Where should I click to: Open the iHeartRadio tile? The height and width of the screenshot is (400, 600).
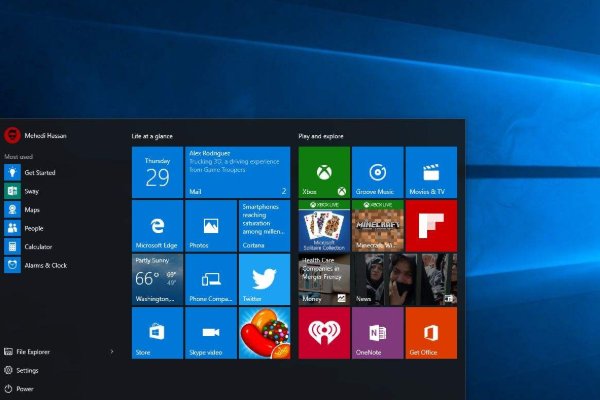(x=324, y=333)
